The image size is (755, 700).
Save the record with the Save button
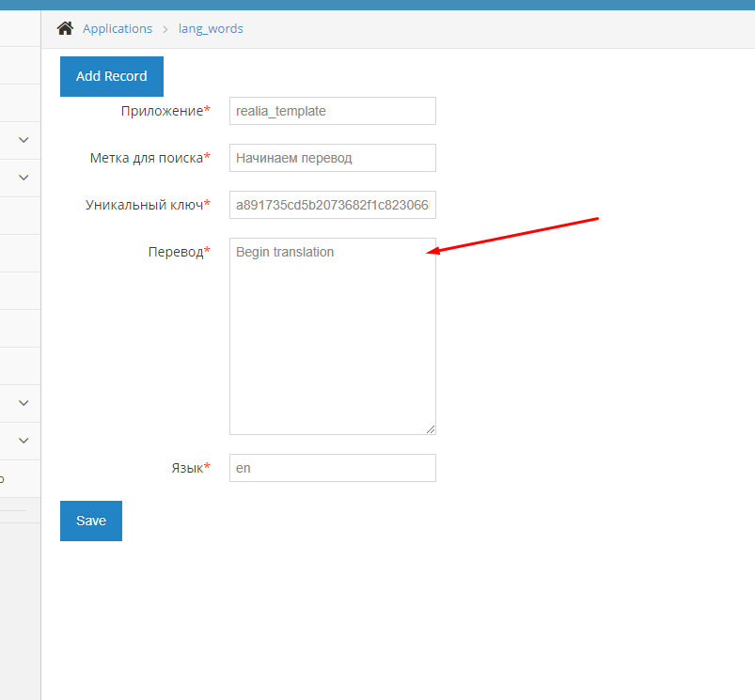tap(91, 521)
